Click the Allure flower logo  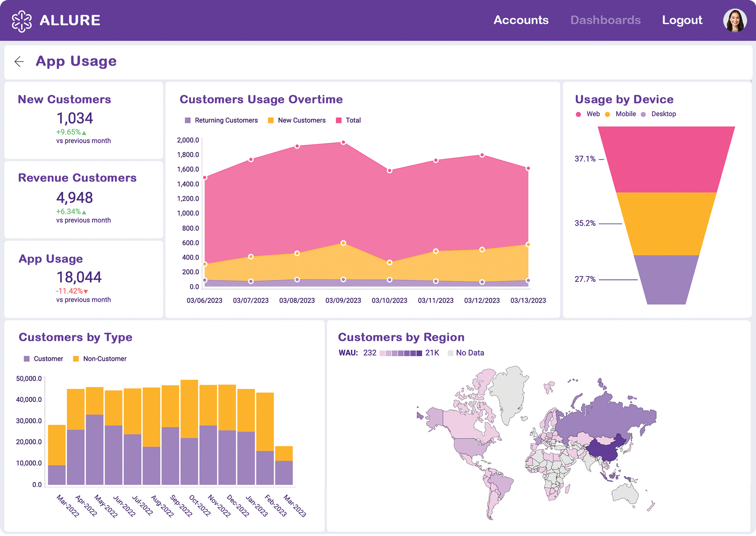[22, 20]
